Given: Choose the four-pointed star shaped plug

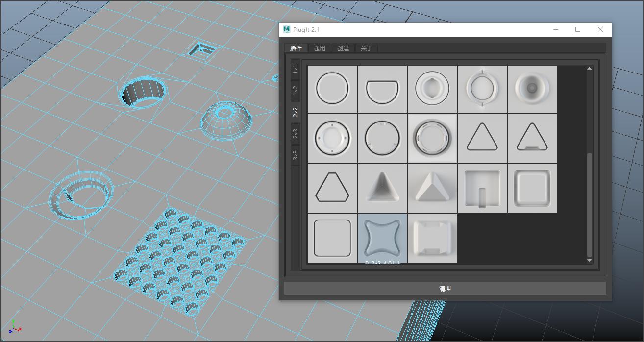Looking at the screenshot, I should tap(382, 237).
